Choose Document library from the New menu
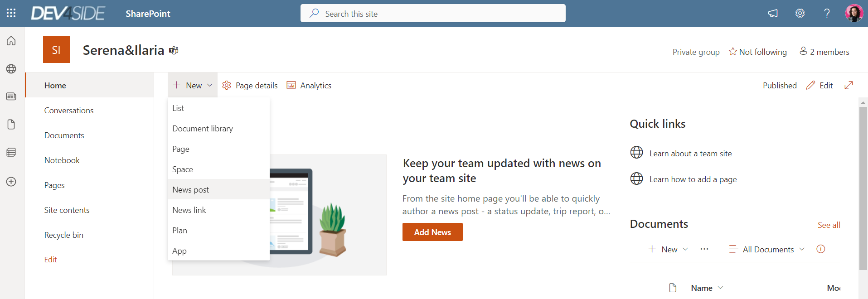 [x=203, y=129]
